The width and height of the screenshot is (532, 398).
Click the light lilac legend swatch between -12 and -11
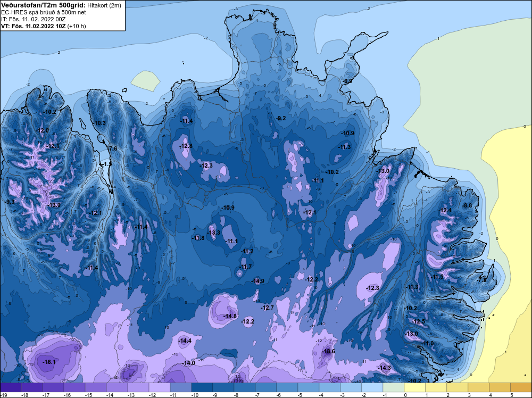[x=160, y=387]
